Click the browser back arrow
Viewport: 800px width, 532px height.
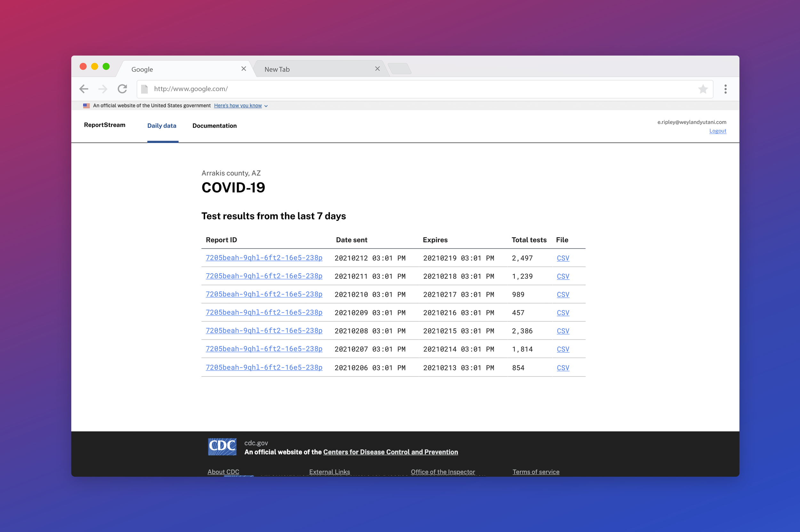[x=84, y=89]
